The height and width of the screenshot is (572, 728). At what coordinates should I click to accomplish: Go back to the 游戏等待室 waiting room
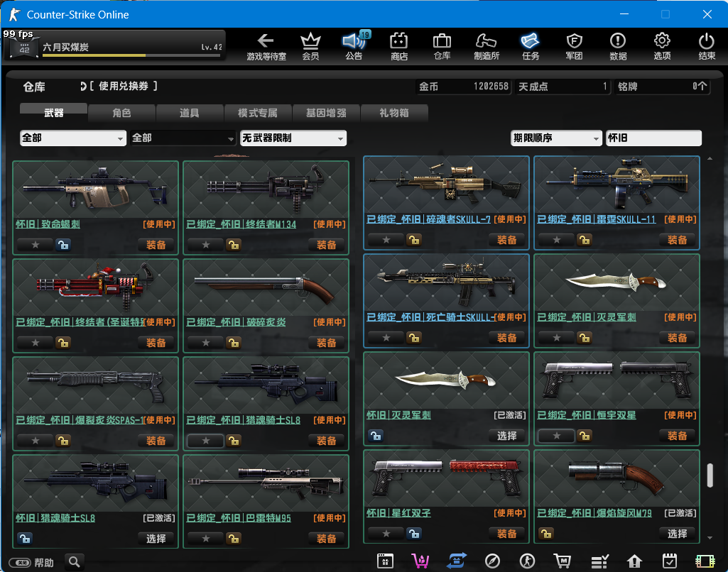(x=266, y=46)
